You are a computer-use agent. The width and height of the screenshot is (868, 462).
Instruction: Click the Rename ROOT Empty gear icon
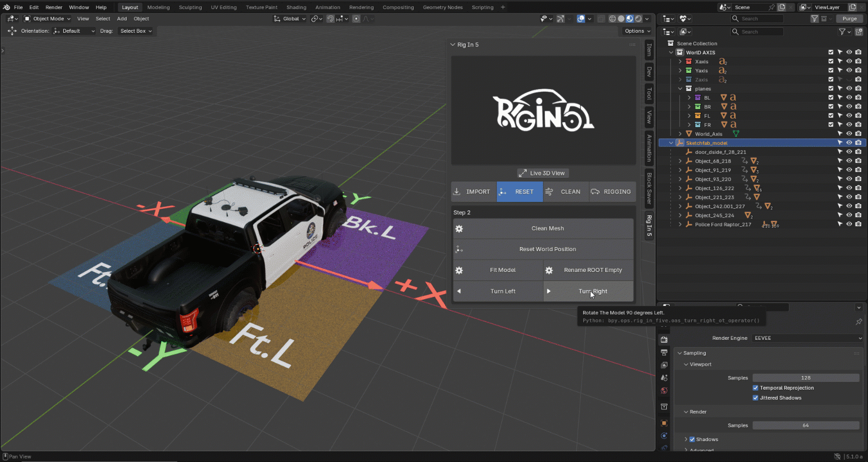point(549,270)
